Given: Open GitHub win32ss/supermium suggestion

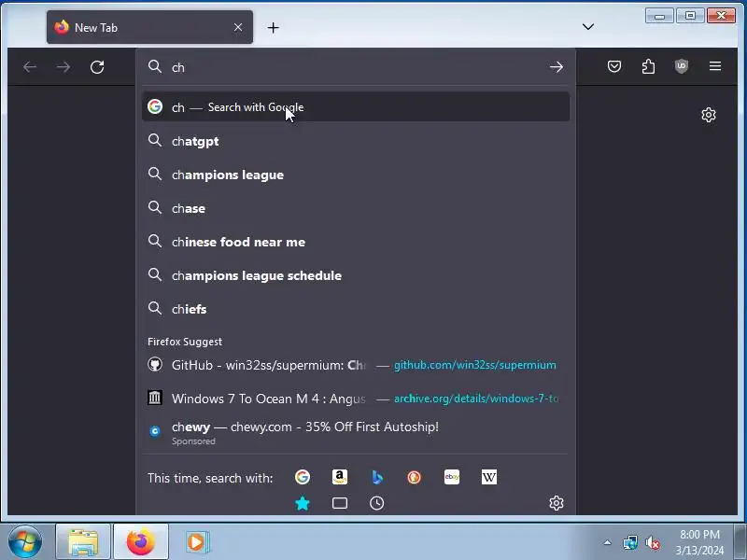Looking at the screenshot, I should 356,365.
